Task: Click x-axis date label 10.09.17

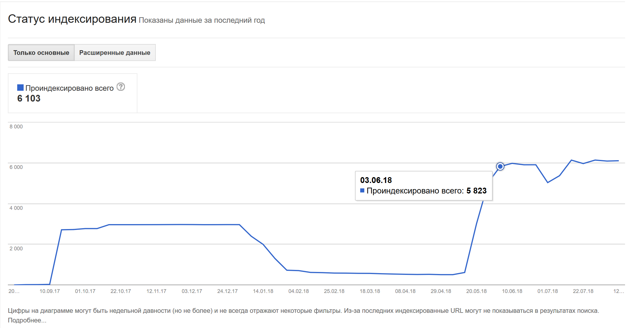Action: (50, 291)
